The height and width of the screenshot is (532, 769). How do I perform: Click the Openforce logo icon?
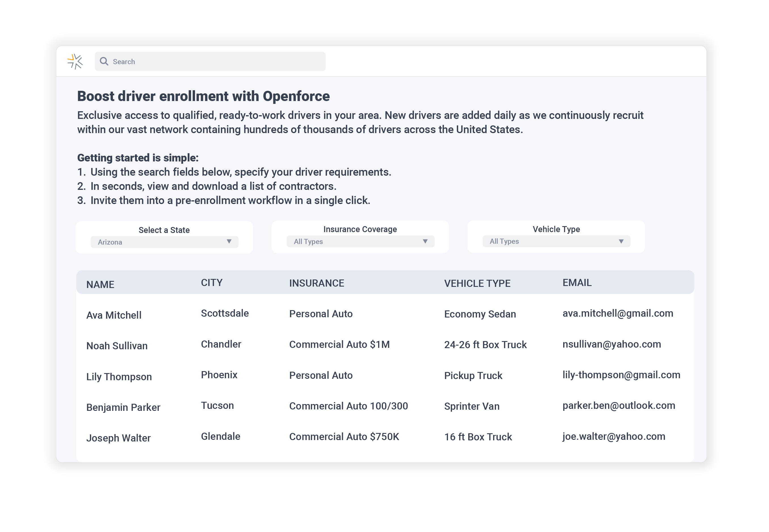pos(75,61)
